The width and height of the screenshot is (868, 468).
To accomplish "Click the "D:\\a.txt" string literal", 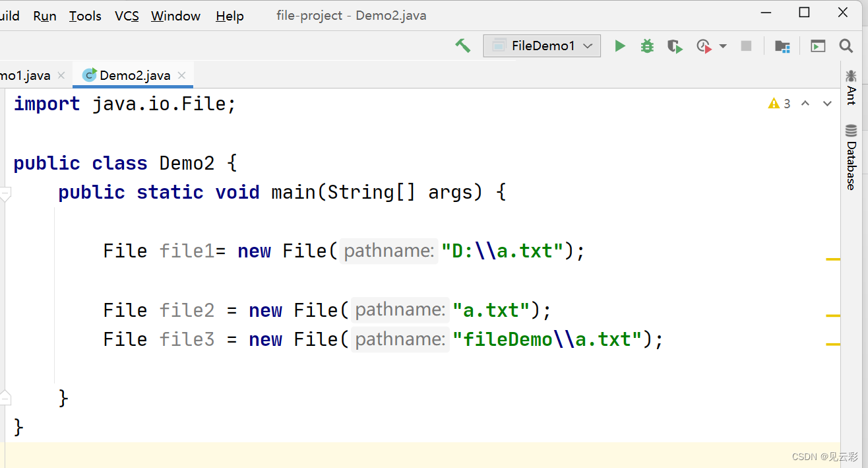I will [x=502, y=251].
